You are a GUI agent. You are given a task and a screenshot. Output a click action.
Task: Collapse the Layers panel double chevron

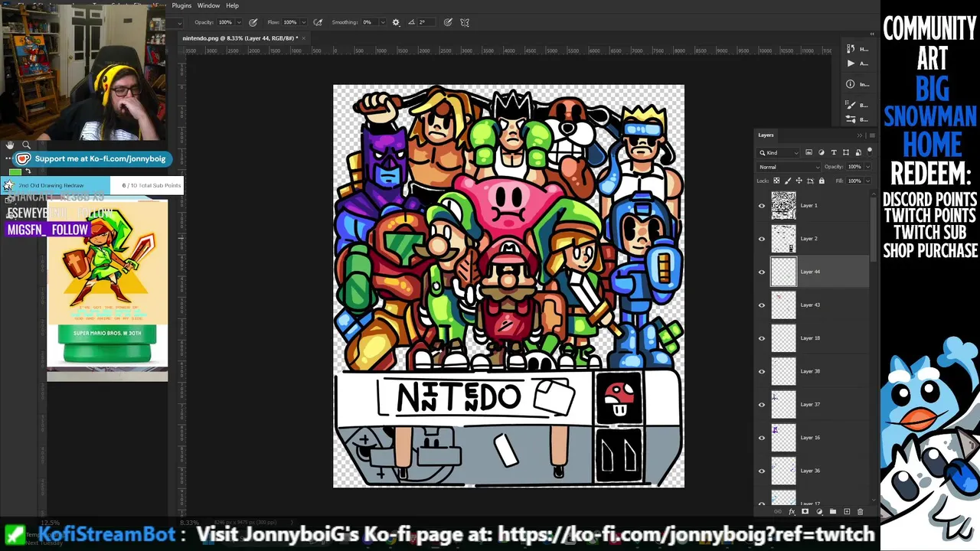coord(860,135)
